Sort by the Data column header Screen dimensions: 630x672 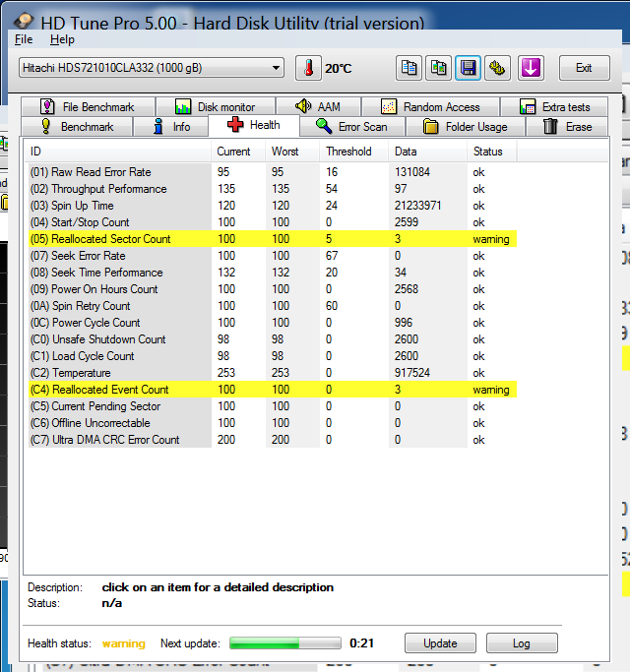[x=427, y=152]
